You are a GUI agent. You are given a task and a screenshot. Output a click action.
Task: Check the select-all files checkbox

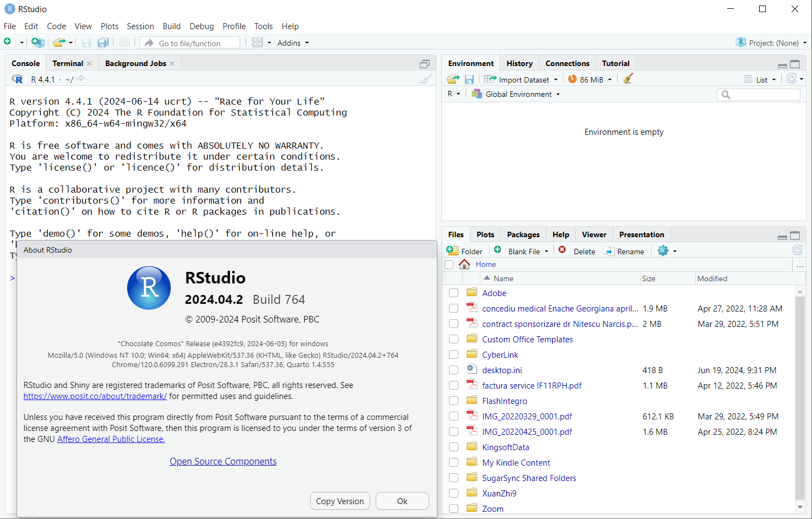point(449,265)
